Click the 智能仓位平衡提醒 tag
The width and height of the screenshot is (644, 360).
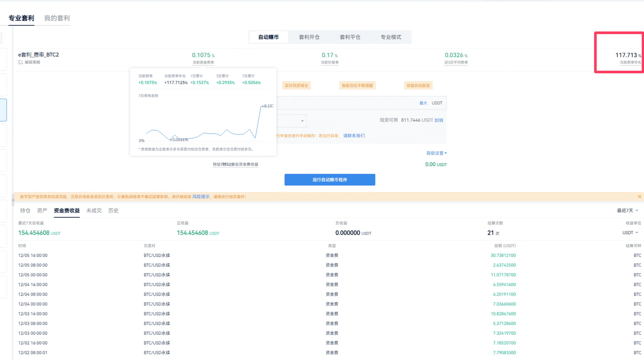click(357, 86)
